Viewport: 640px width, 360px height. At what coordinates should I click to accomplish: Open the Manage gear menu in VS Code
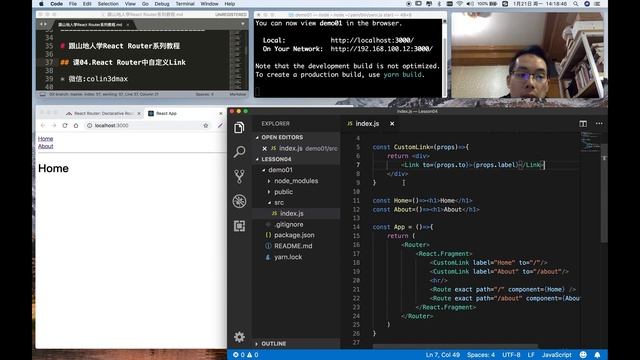click(x=239, y=337)
